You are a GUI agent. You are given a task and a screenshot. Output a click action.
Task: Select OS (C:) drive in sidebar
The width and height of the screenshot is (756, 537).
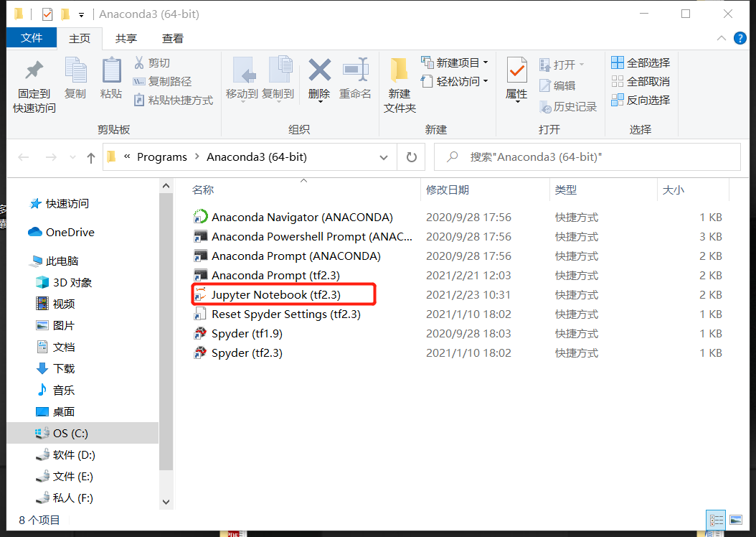point(82,434)
